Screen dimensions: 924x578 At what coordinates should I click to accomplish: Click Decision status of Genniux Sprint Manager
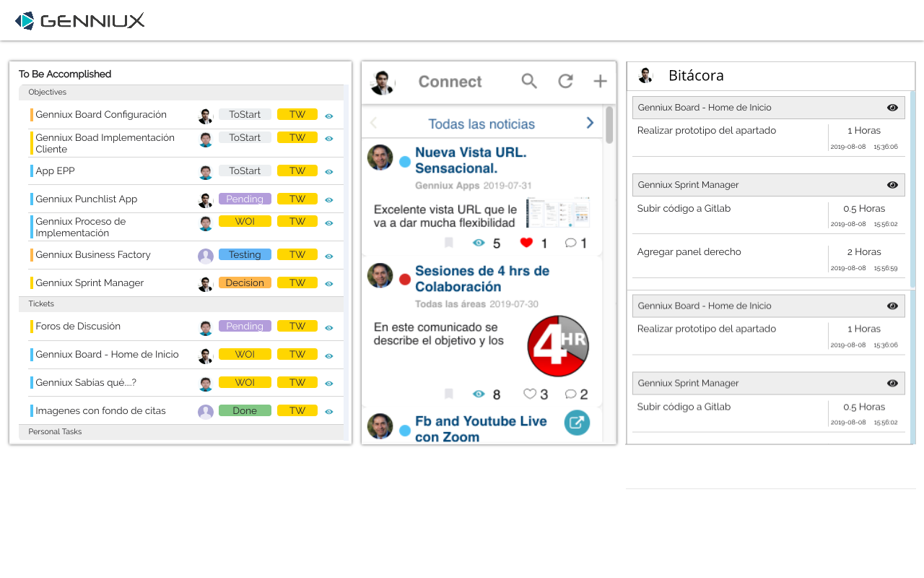coord(245,282)
